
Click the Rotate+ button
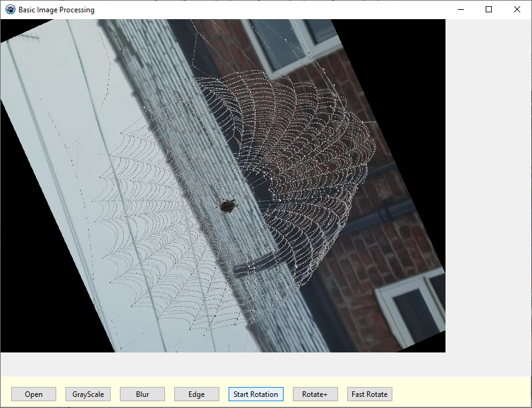pyautogui.click(x=315, y=394)
